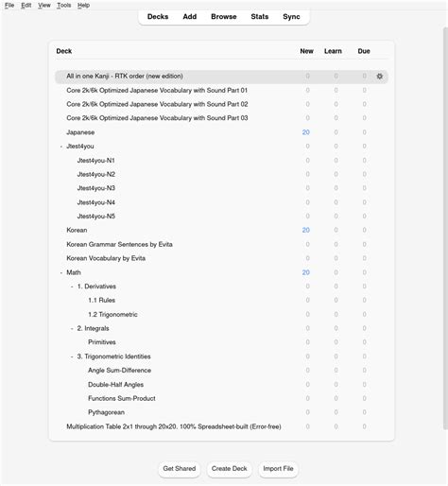Open the Stats view
Image resolution: width=448 pixels, height=486 pixels.
260,17
